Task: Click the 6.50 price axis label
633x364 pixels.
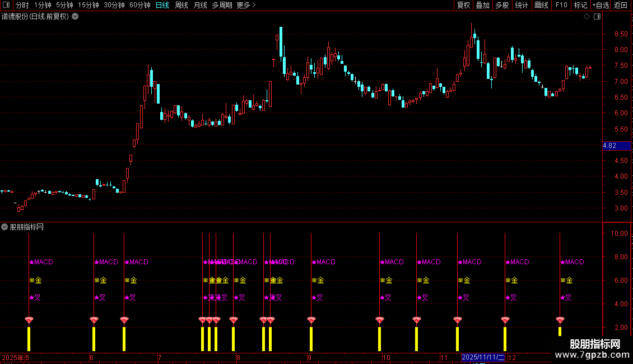Action: pos(621,97)
